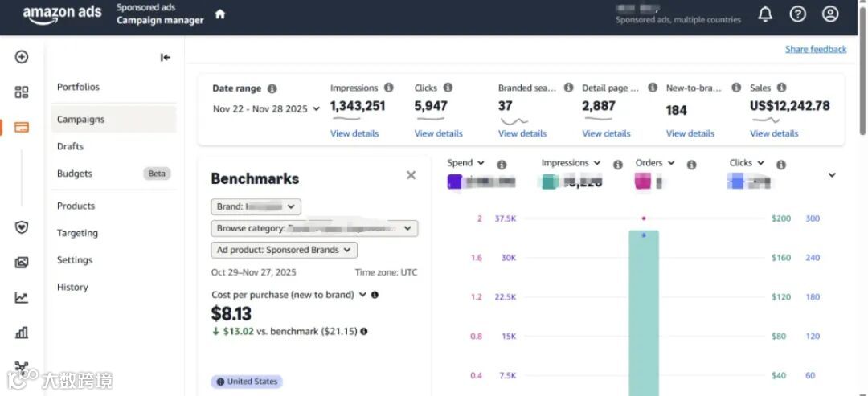Click the teal impressions bar in chart
Image resolution: width=868 pixels, height=396 pixels.
pos(643,313)
